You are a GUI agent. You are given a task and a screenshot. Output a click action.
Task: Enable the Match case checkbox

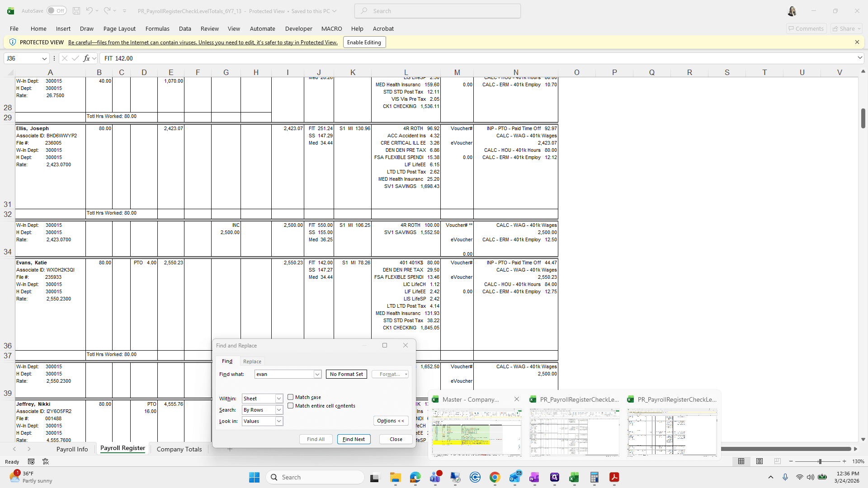click(291, 397)
